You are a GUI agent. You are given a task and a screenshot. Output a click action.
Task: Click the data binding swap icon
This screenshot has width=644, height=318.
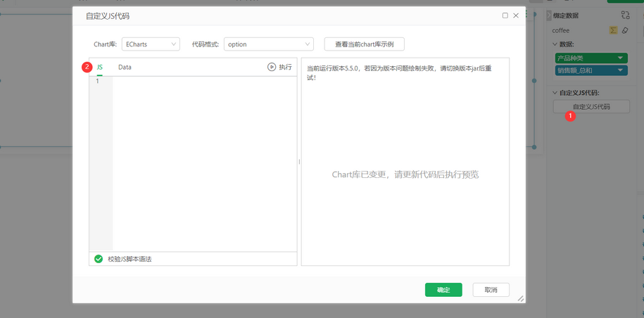(625, 15)
